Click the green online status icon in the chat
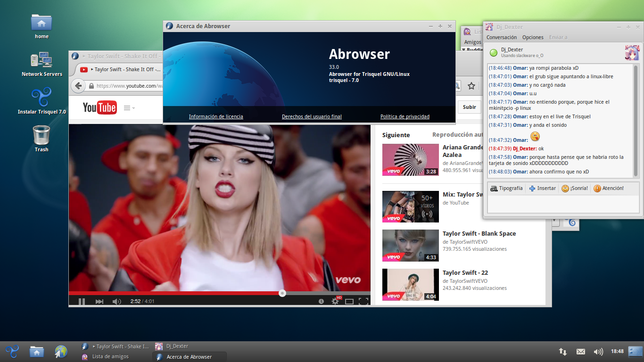This screenshot has height=362, width=644. click(494, 52)
